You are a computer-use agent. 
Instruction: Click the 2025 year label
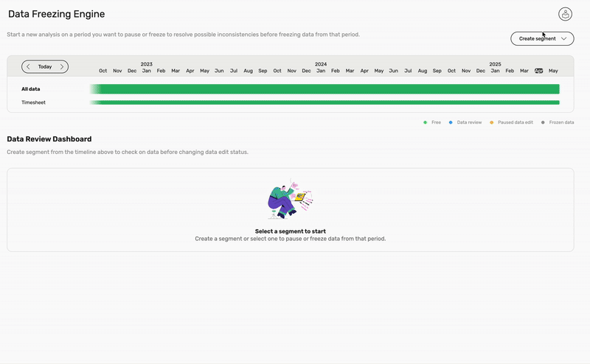[x=495, y=64]
